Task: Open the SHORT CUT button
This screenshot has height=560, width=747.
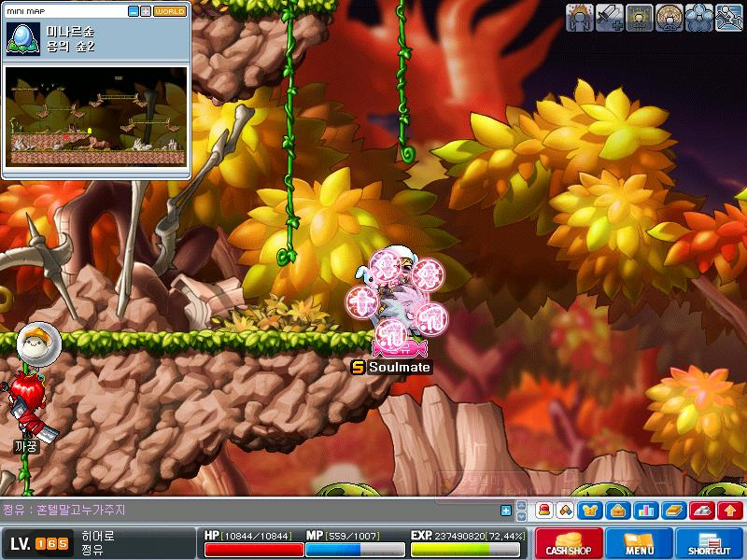Action: click(x=710, y=543)
